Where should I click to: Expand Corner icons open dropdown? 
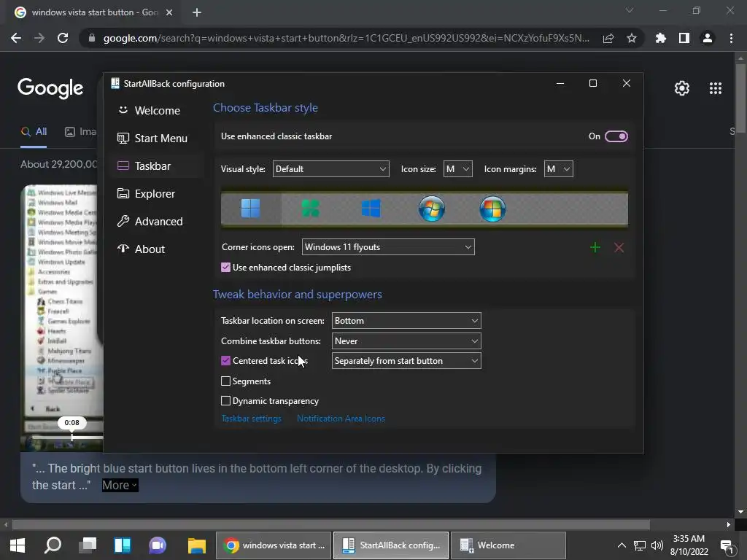point(388,247)
